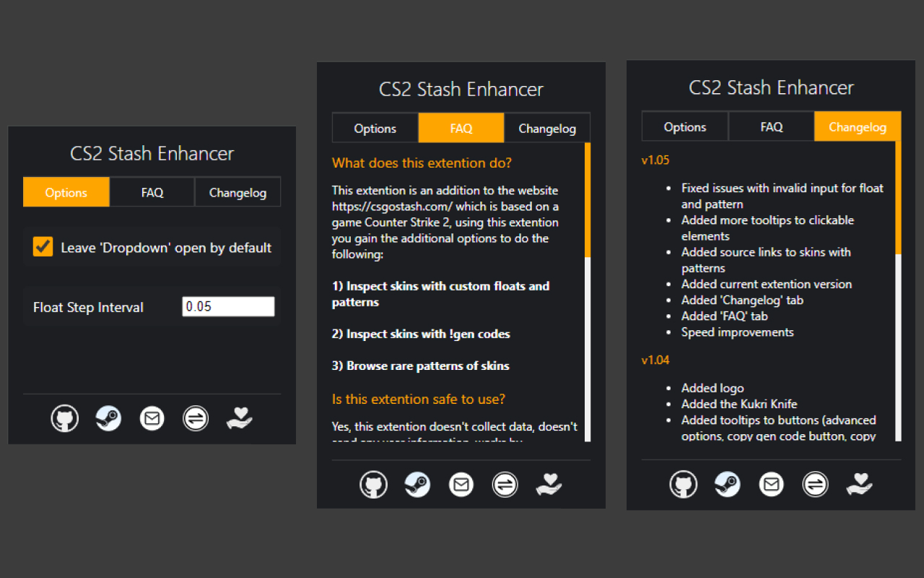Click the donation heart-in-hand icon on the left popup
The image size is (924, 578).
[x=239, y=418]
